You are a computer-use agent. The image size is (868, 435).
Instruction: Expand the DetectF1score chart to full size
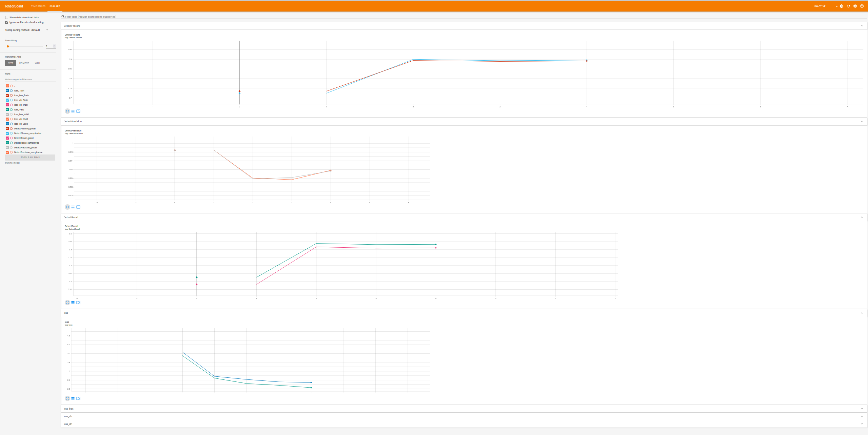pos(67,111)
